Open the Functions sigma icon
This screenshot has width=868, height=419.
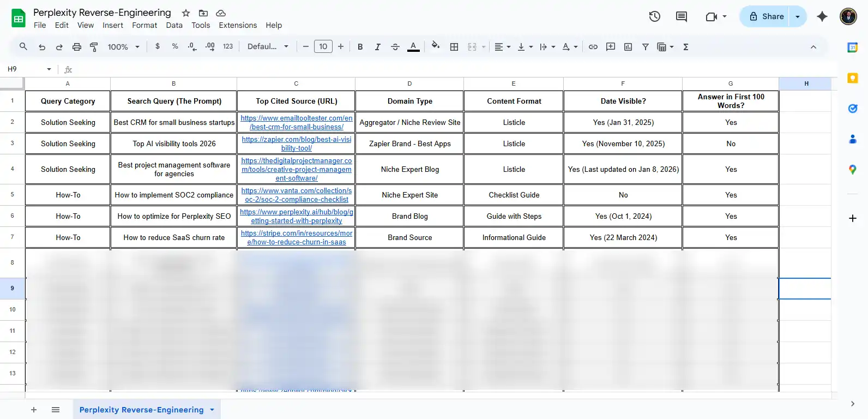686,47
